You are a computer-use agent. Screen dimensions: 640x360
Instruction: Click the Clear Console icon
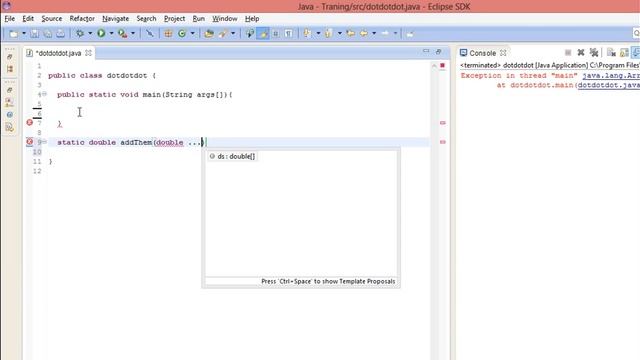(x=611, y=53)
